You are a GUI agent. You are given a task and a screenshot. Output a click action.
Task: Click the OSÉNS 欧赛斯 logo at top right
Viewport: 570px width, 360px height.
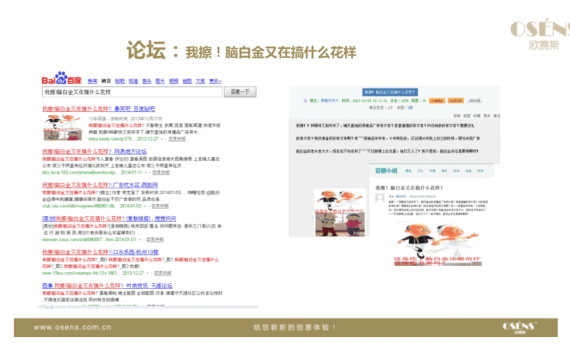click(540, 34)
